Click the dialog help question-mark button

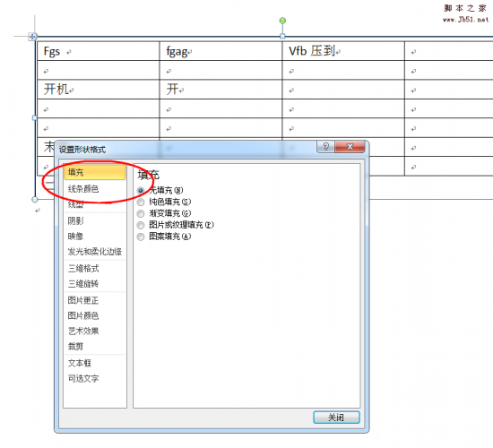coord(325,147)
